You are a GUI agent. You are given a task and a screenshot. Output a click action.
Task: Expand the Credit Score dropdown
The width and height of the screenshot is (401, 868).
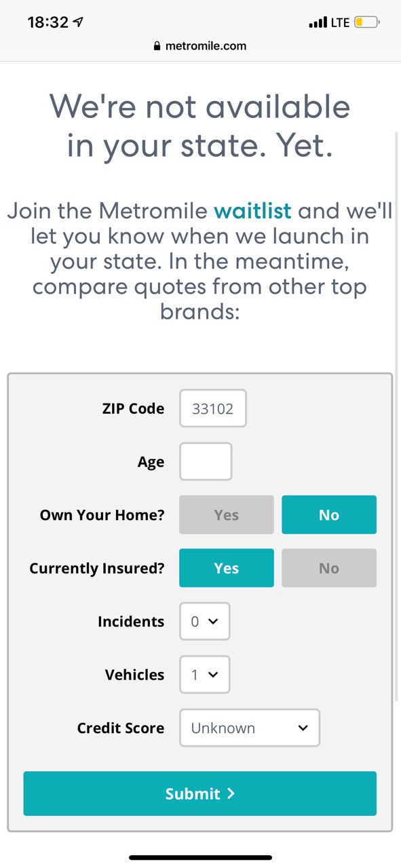pos(250,728)
